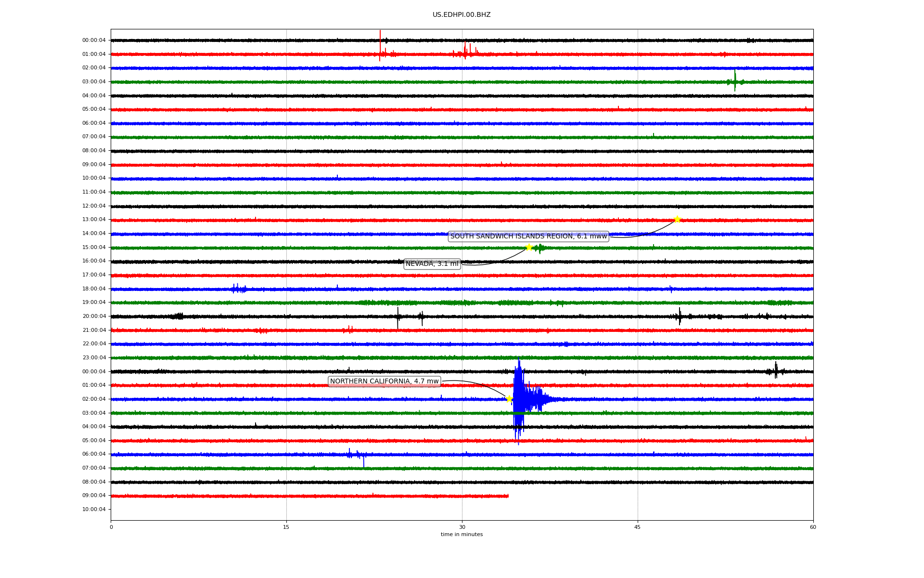
Task: Click the green spike on the top 03:00:04 trace
Action: 735,81
